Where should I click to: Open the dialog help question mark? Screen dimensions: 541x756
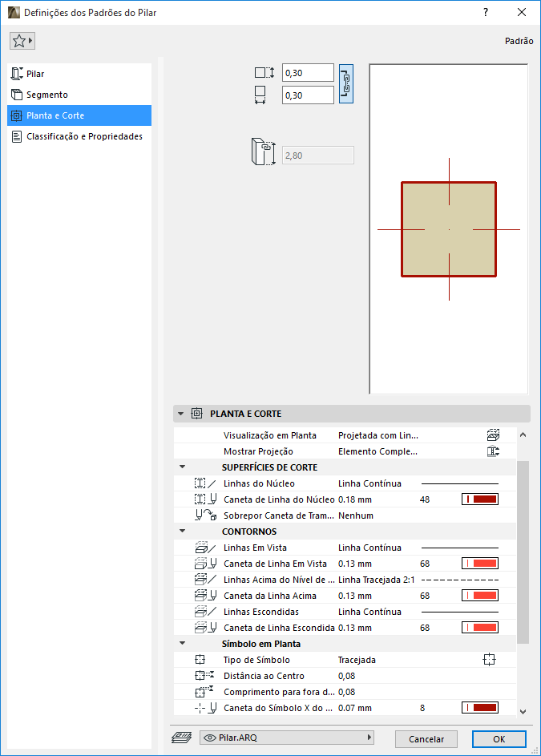coord(486,12)
